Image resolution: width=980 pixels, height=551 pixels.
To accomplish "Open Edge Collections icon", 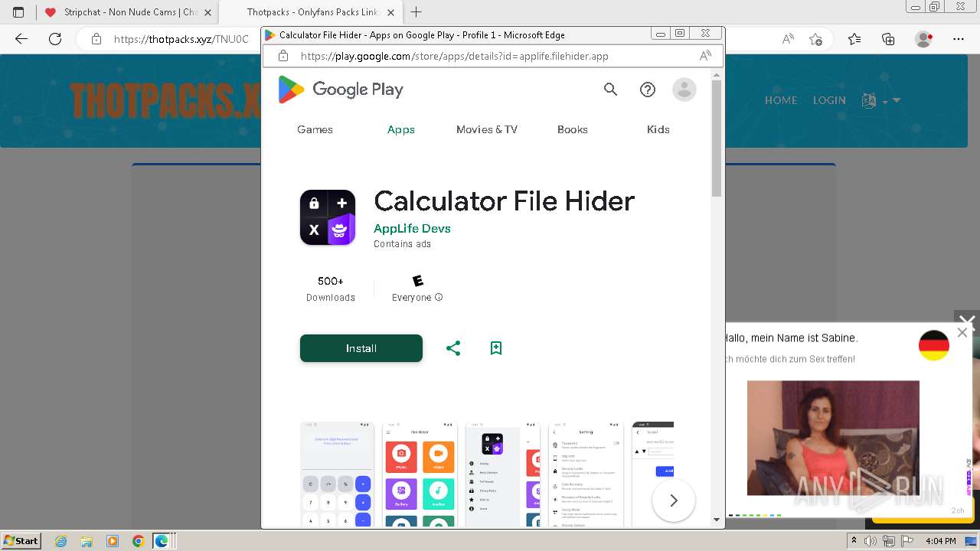I will point(888,39).
